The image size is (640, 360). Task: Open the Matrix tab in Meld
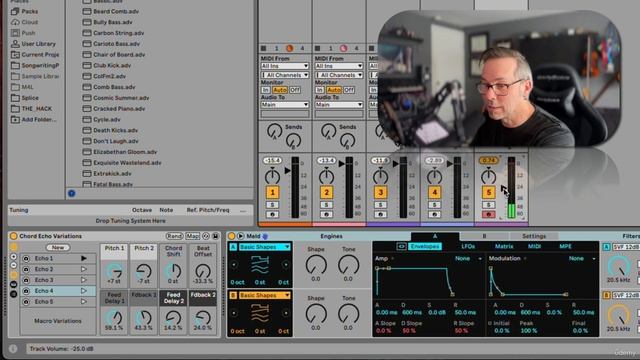pos(504,247)
